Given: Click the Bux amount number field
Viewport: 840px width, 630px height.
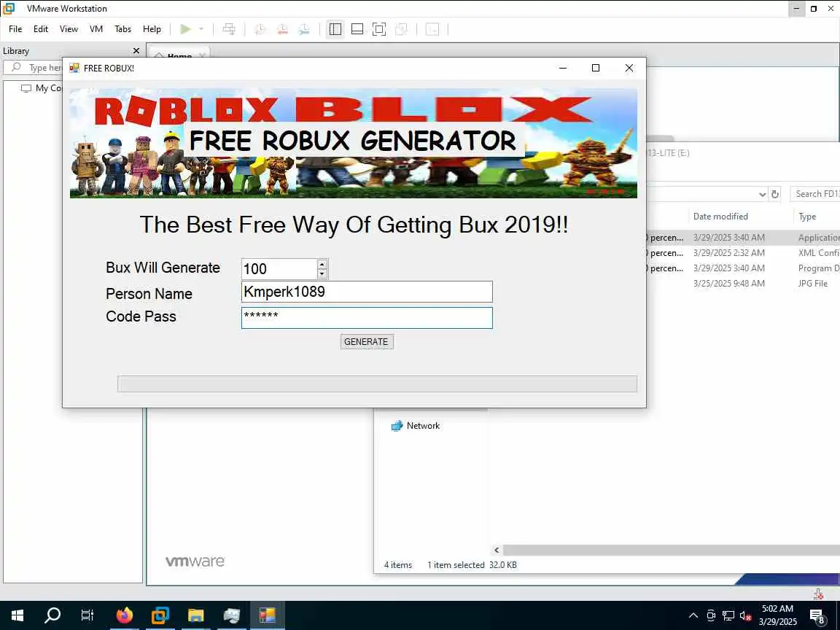Looking at the screenshot, I should click(280, 269).
